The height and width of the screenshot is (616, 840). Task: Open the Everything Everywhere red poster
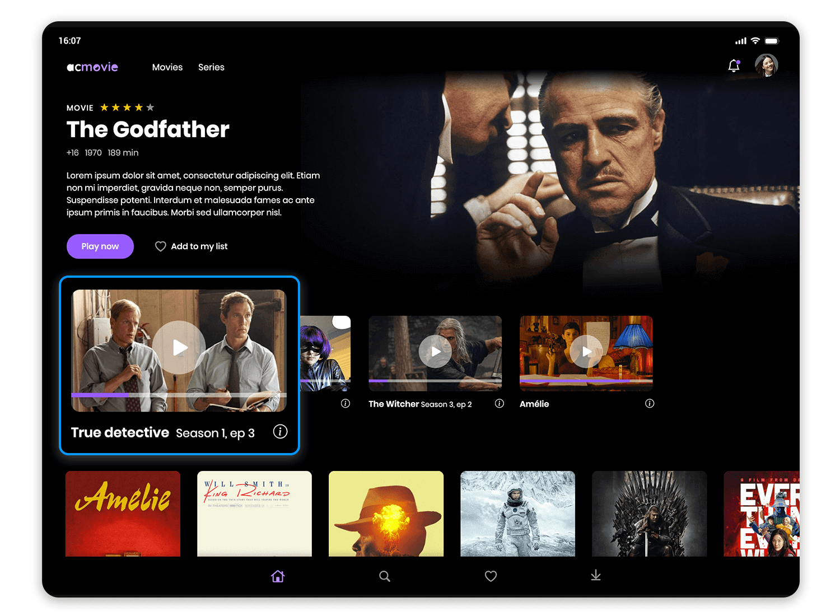[762, 514]
